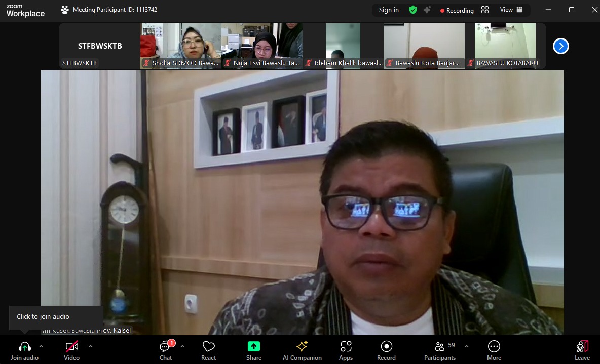
Task: Click the Zoom Workplace logo
Action: click(25, 10)
